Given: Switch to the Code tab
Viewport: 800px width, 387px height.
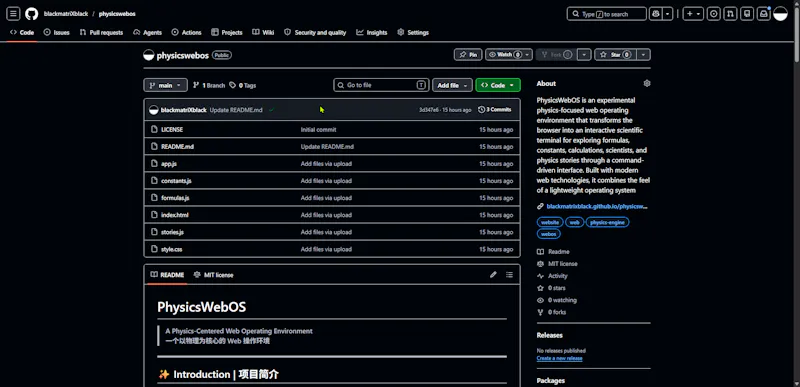Looking at the screenshot, I should pyautogui.click(x=22, y=32).
